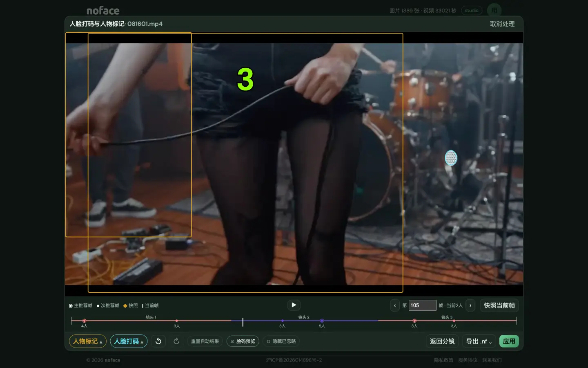Viewport: 588px width, 368px height.
Task: Click the 快照 legend entry
Action: point(131,305)
